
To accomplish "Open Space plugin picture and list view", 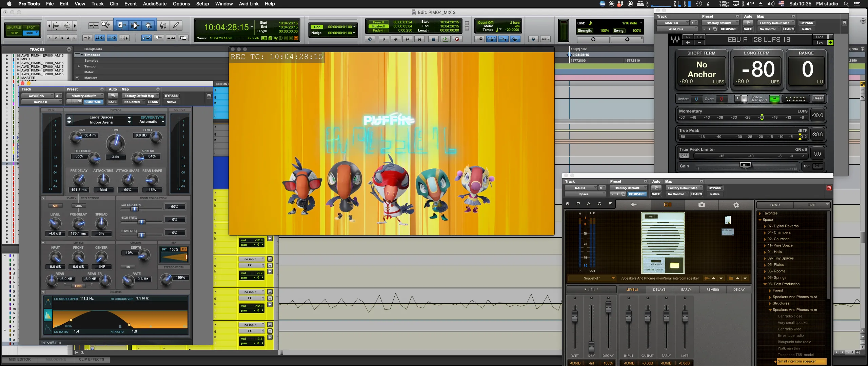I will [x=668, y=205].
